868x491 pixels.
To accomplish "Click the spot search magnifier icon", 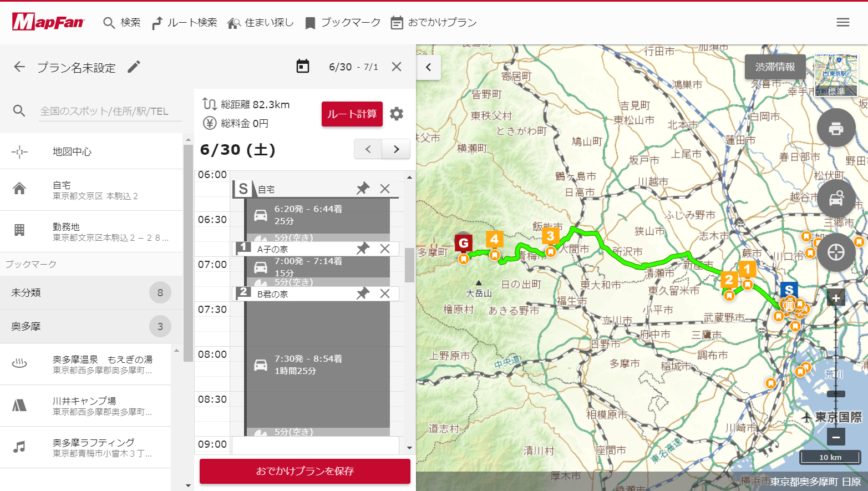I will point(19,111).
